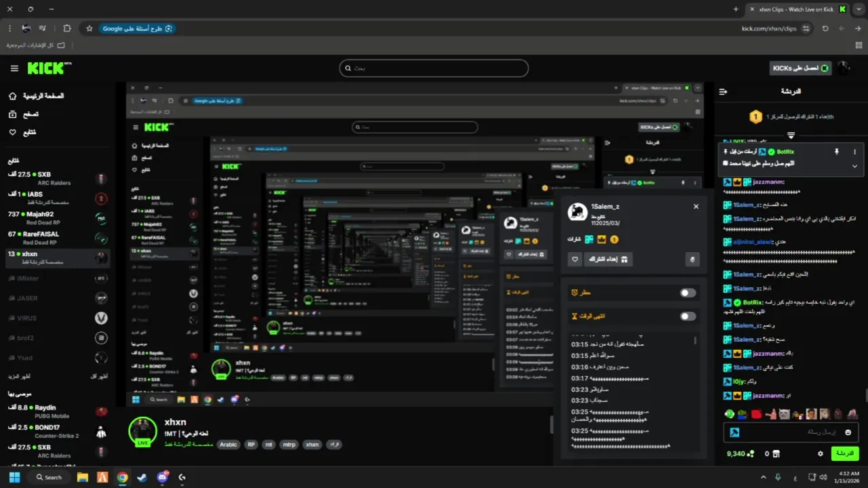Viewport: 868px width, 488px height.
Task: Open SXB channel with 27.5 viewers
Action: pos(57,178)
